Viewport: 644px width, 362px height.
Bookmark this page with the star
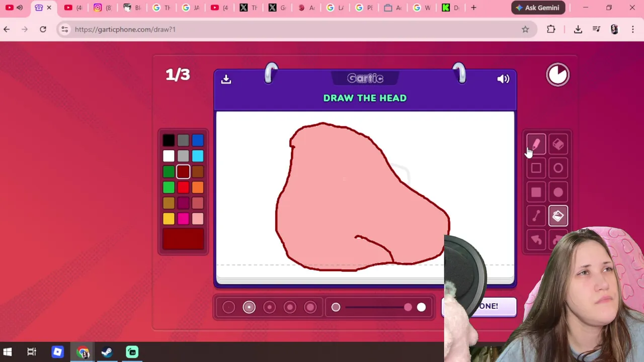[x=525, y=29]
